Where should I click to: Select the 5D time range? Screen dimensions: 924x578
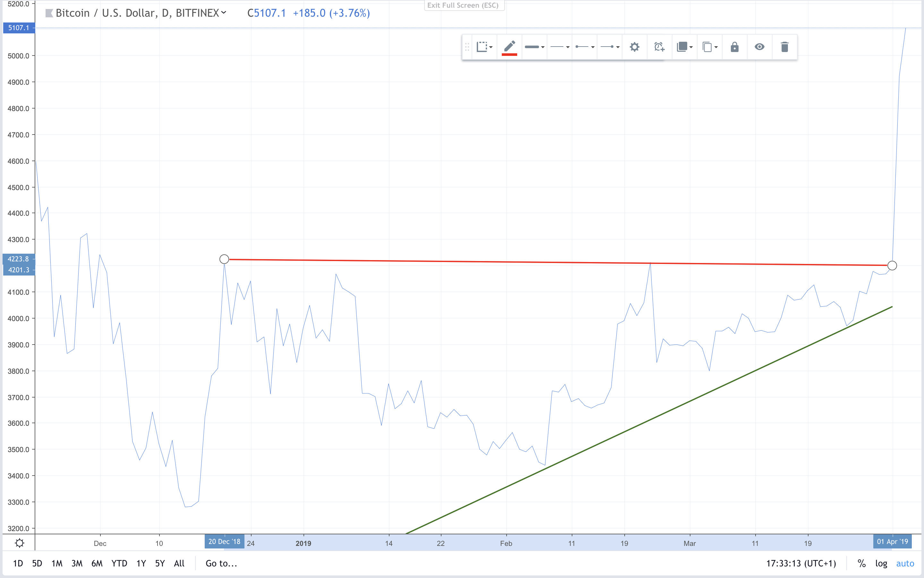point(37,563)
